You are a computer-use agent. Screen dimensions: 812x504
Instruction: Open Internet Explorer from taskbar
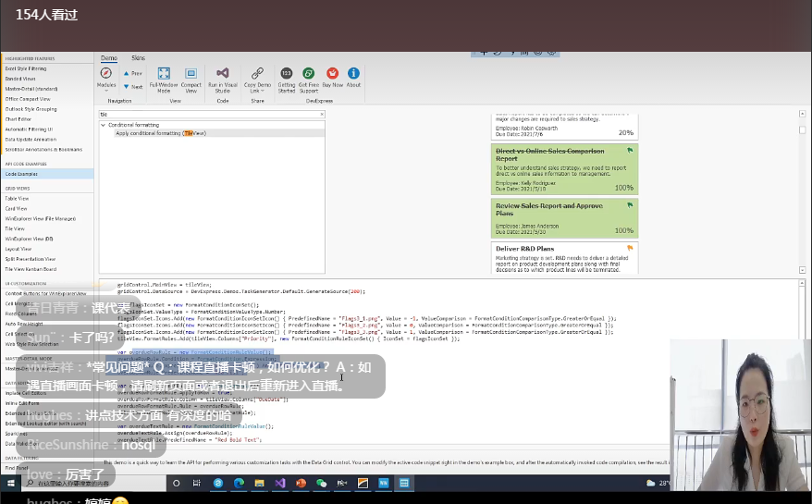pyautogui.click(x=218, y=483)
